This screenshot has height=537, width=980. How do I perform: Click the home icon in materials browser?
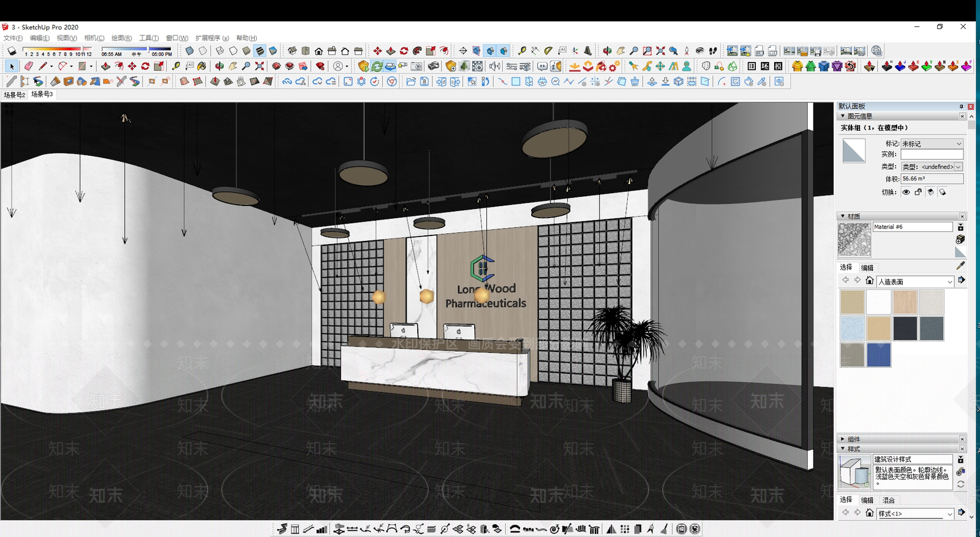tap(869, 281)
